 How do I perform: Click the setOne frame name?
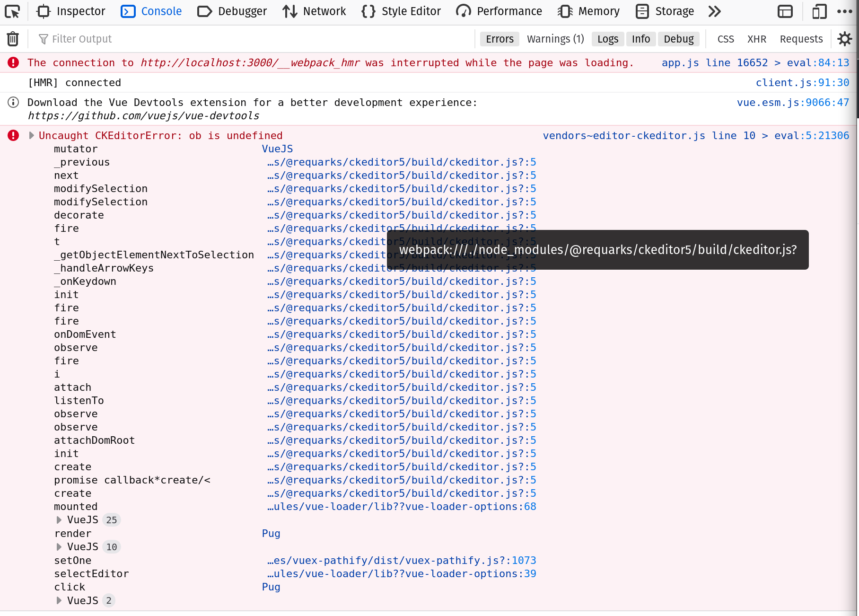[x=72, y=560]
